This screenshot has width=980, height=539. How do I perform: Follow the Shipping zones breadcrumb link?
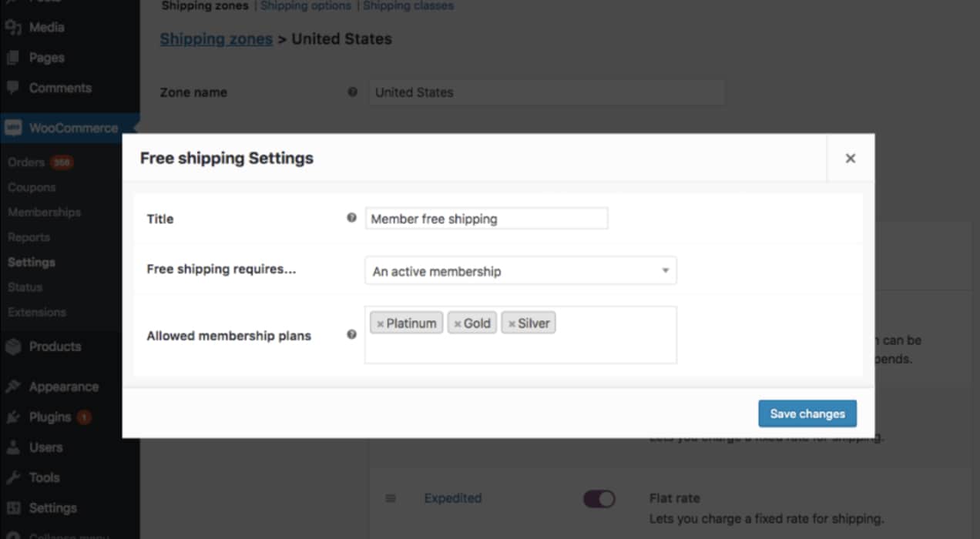[216, 39]
